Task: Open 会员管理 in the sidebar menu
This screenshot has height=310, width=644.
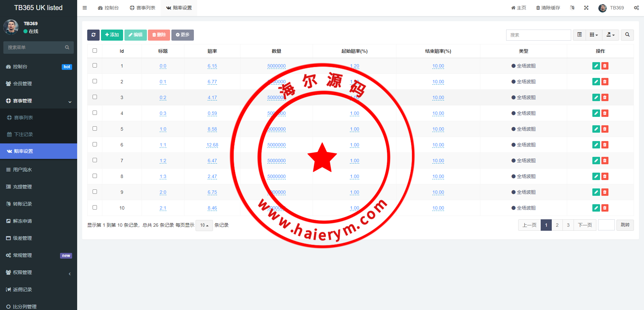Action: coord(22,84)
